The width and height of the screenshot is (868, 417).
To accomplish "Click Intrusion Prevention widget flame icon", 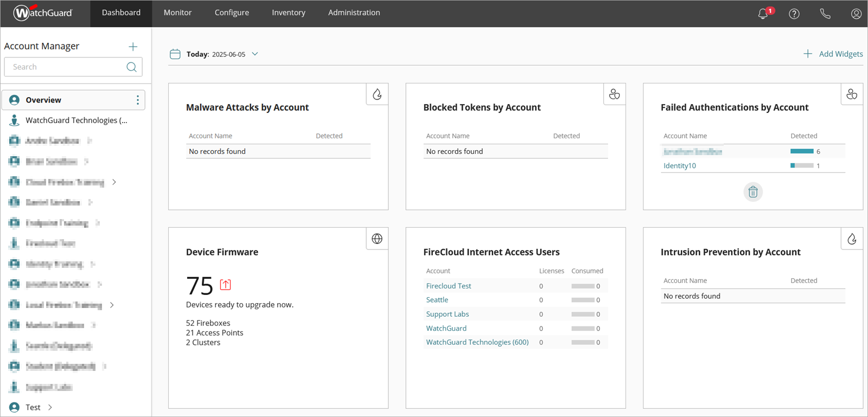I will pyautogui.click(x=852, y=239).
